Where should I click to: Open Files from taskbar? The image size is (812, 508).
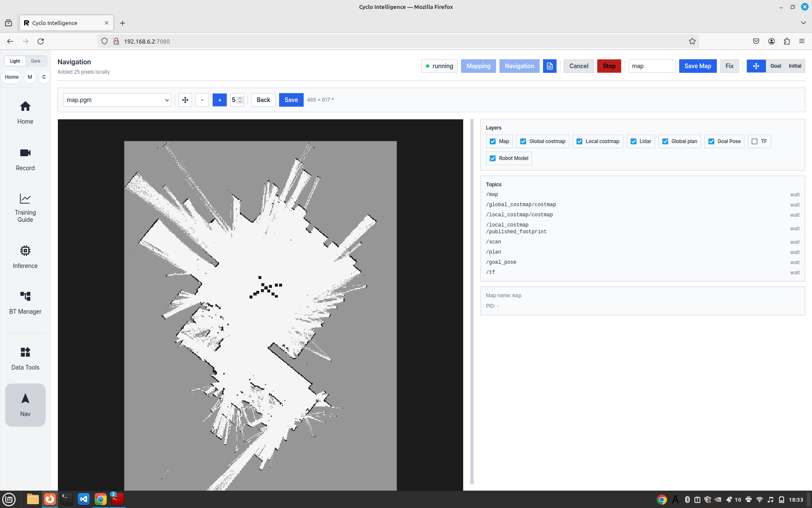point(33,500)
